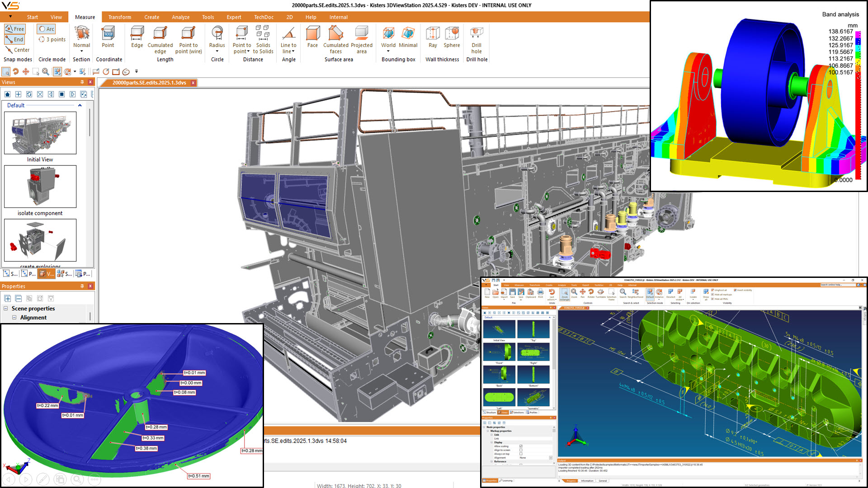Open the World bounding box dropdown arrow
868x488 pixels.
click(388, 51)
